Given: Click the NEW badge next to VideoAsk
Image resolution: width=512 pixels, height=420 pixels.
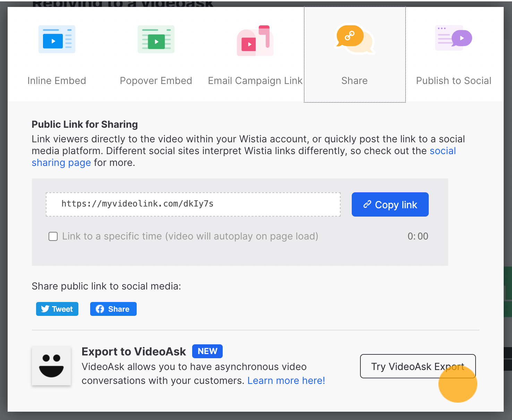Looking at the screenshot, I should pyautogui.click(x=207, y=351).
